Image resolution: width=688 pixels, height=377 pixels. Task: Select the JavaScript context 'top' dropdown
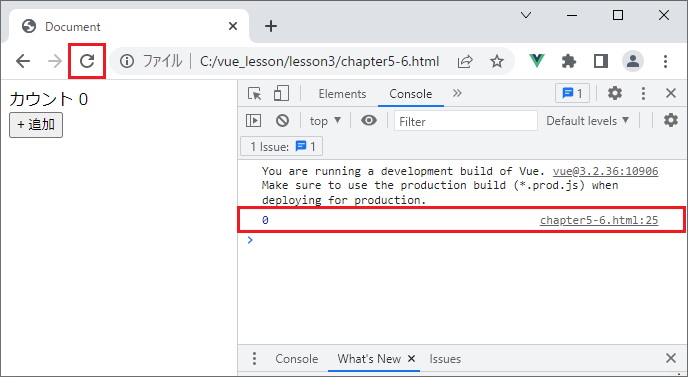(325, 121)
